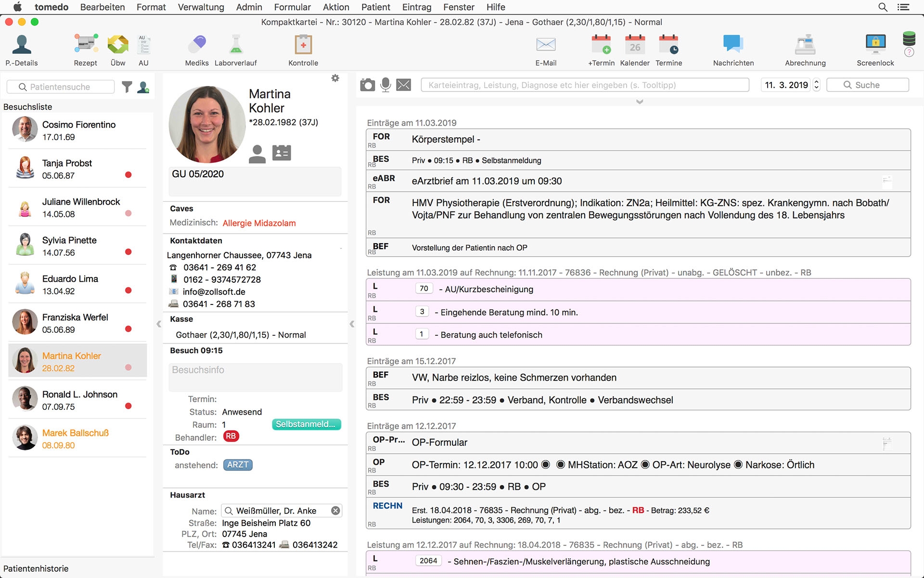Click the RB Behandler badge
This screenshot has height=578, width=924.
231,436
